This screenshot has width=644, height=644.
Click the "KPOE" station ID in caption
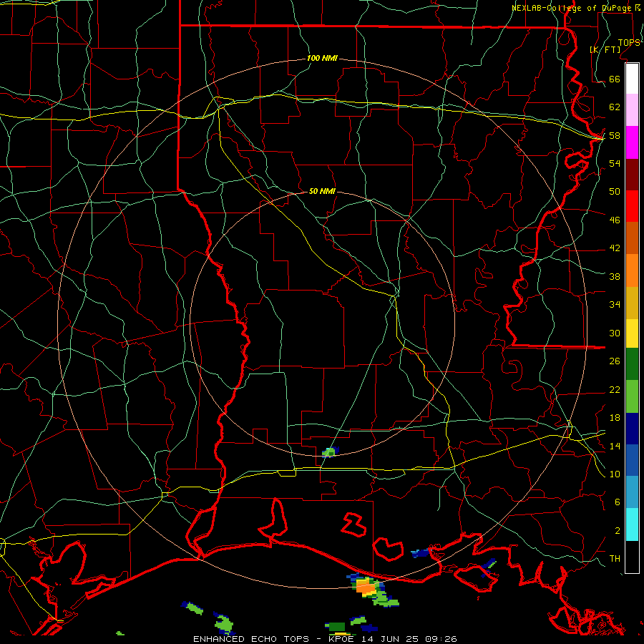[x=342, y=639]
